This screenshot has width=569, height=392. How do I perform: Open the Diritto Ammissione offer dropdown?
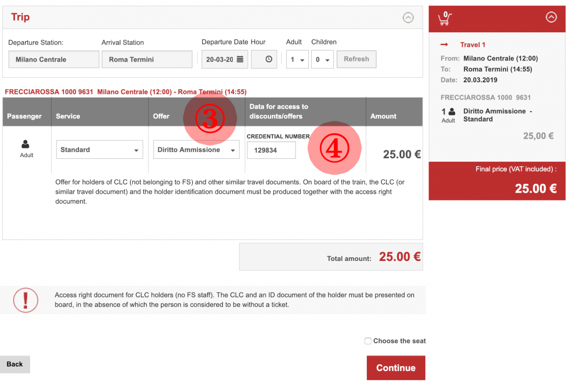tap(196, 150)
